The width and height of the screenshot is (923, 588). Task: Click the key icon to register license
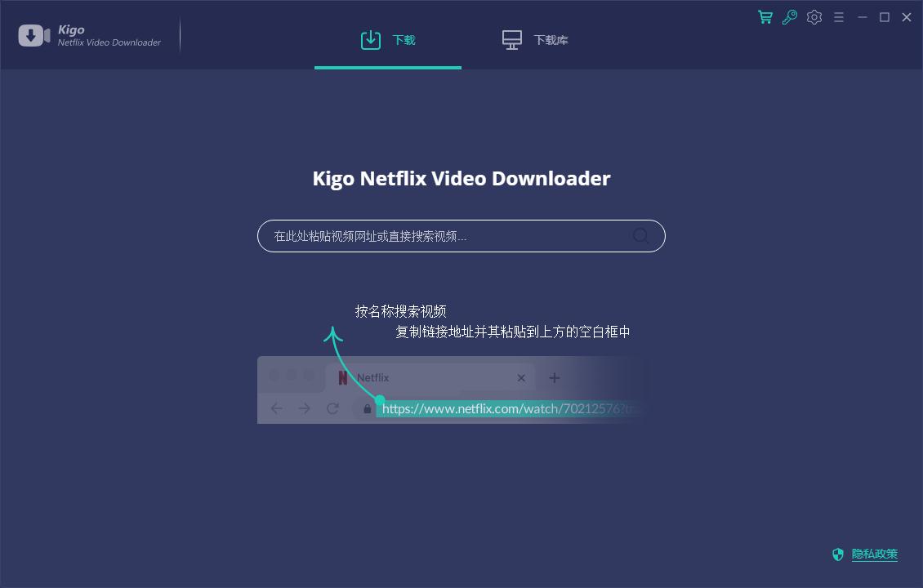(x=789, y=16)
